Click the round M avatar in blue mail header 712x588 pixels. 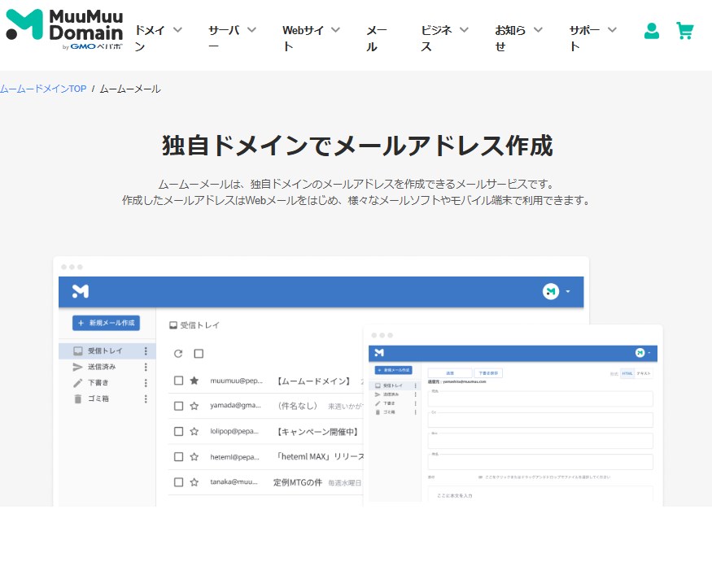[551, 291]
